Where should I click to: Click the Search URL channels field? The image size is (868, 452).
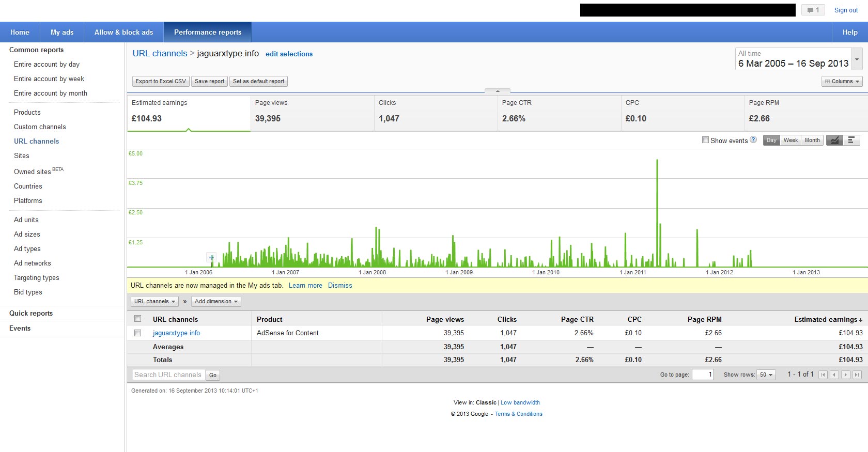coord(168,375)
